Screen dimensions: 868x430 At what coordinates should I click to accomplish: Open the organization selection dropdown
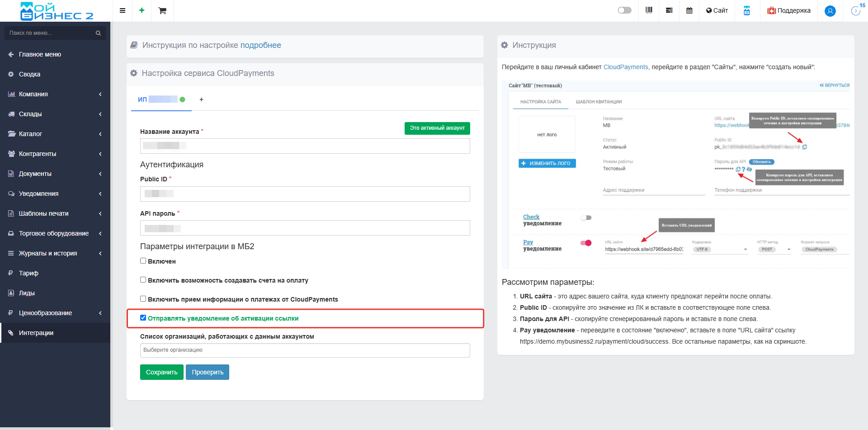pos(305,350)
